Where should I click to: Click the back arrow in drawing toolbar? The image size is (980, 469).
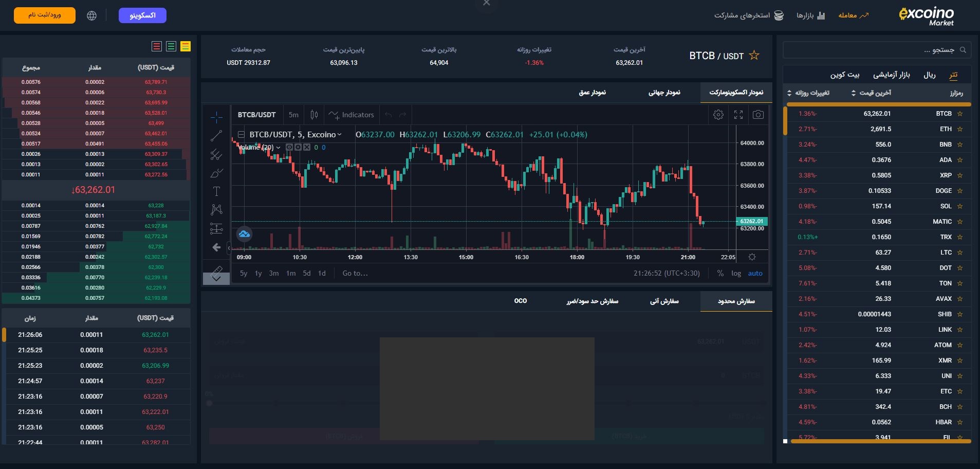(216, 247)
